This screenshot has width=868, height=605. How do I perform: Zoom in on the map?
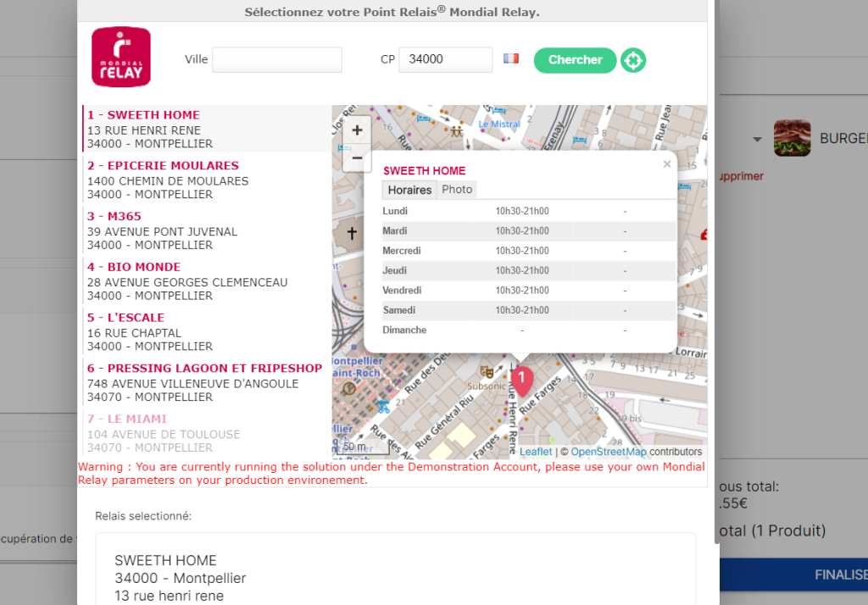357,130
